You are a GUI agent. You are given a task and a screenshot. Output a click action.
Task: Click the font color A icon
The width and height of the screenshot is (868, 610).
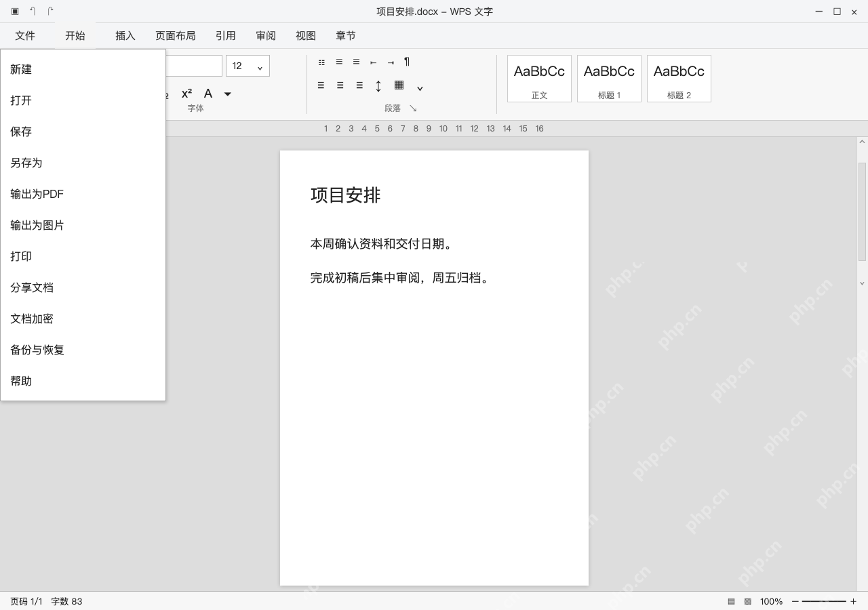coord(208,94)
